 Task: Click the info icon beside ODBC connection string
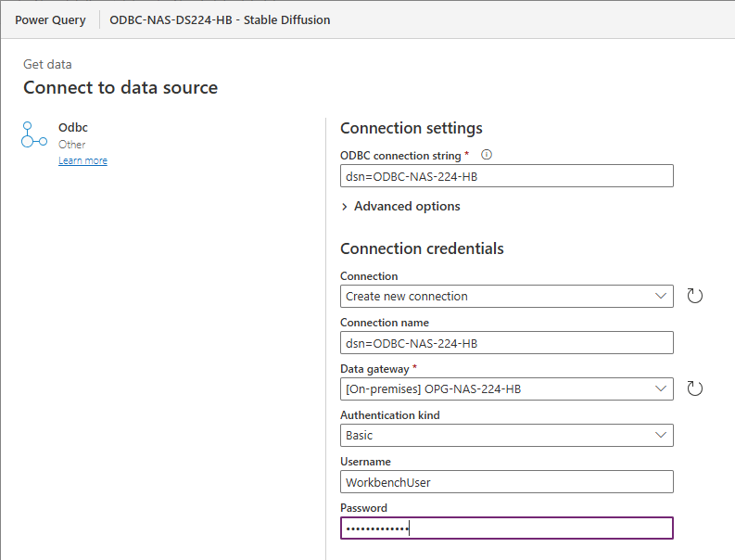(486, 156)
